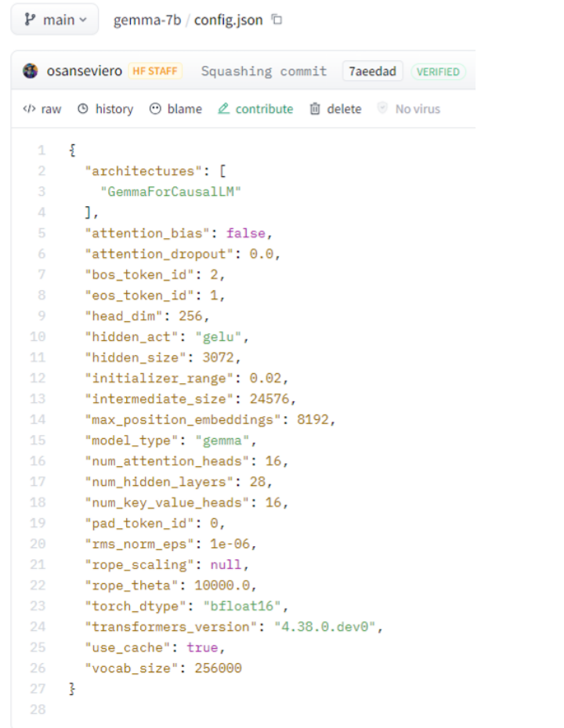Click the delete trash can icon
This screenshot has height=728, width=564.
tap(315, 109)
